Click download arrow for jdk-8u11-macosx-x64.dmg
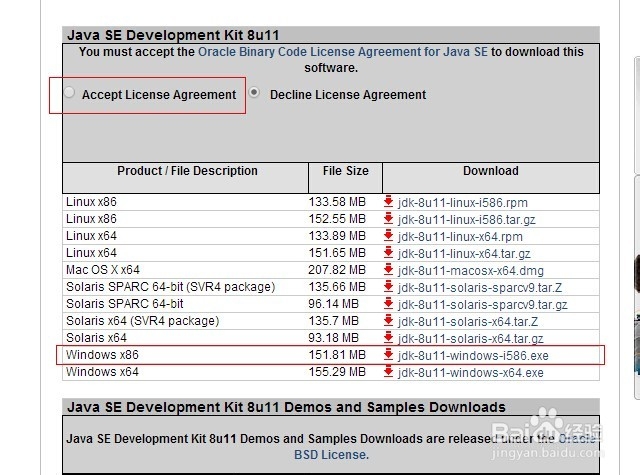 [389, 269]
